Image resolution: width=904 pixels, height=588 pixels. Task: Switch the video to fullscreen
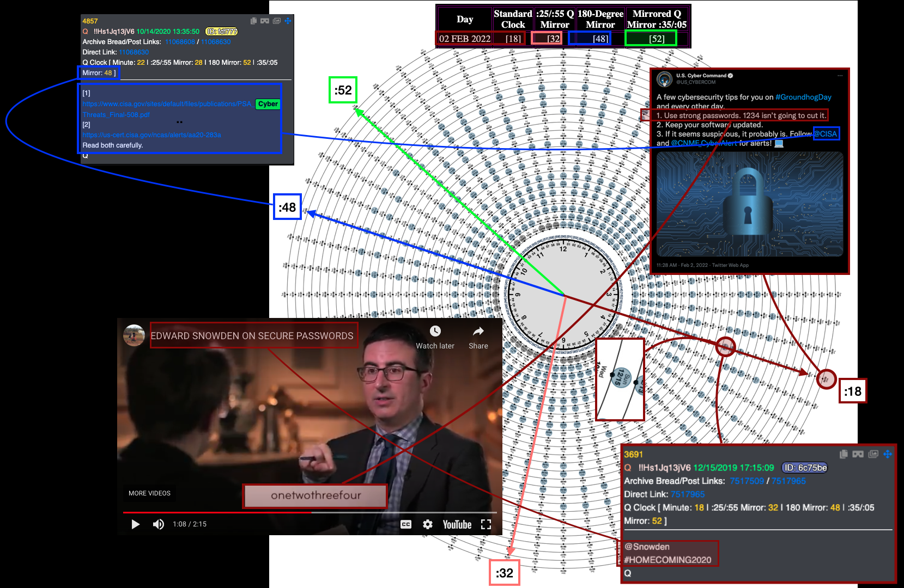click(486, 524)
